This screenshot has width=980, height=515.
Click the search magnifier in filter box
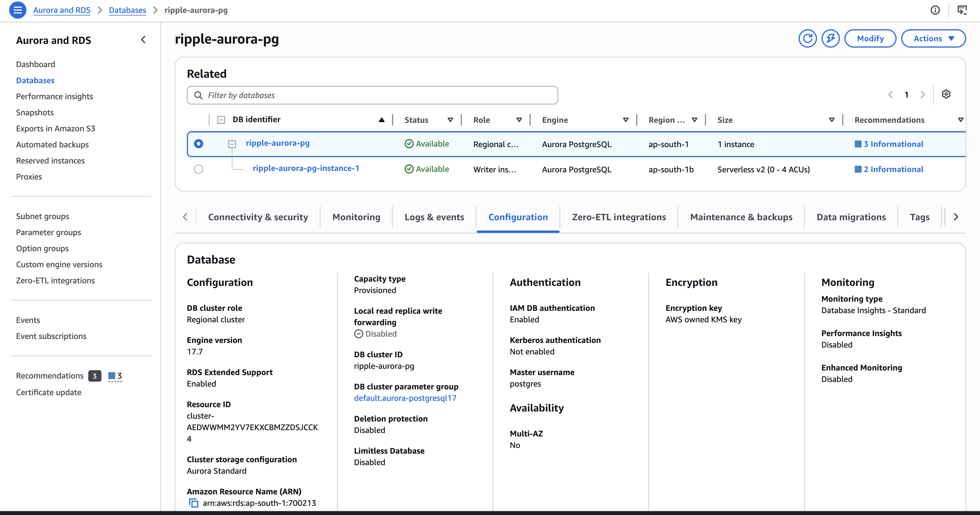pyautogui.click(x=198, y=95)
